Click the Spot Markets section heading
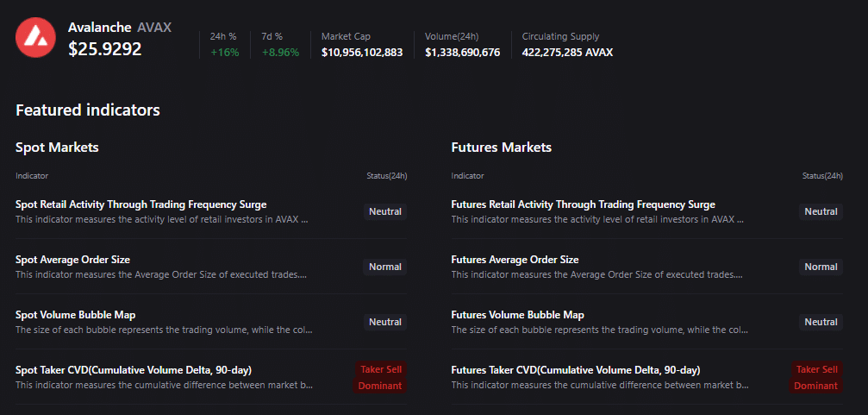Image resolution: width=868 pixels, height=415 pixels. pos(57,148)
